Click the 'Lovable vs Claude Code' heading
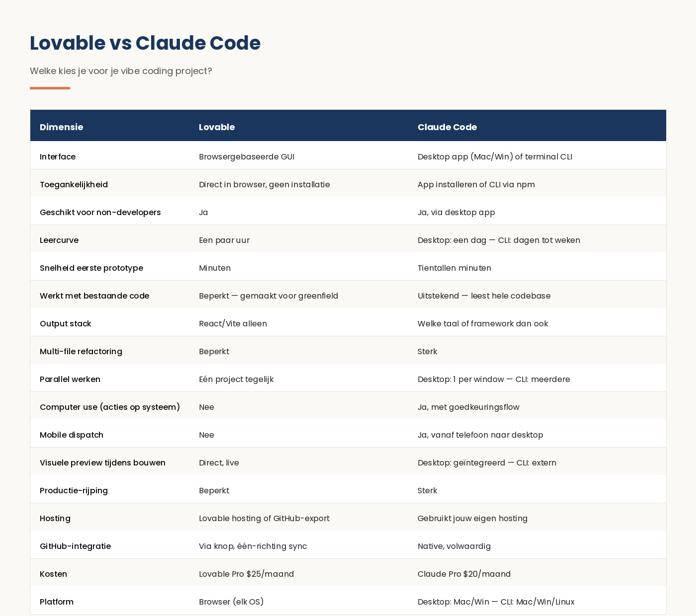 pyautogui.click(x=145, y=43)
